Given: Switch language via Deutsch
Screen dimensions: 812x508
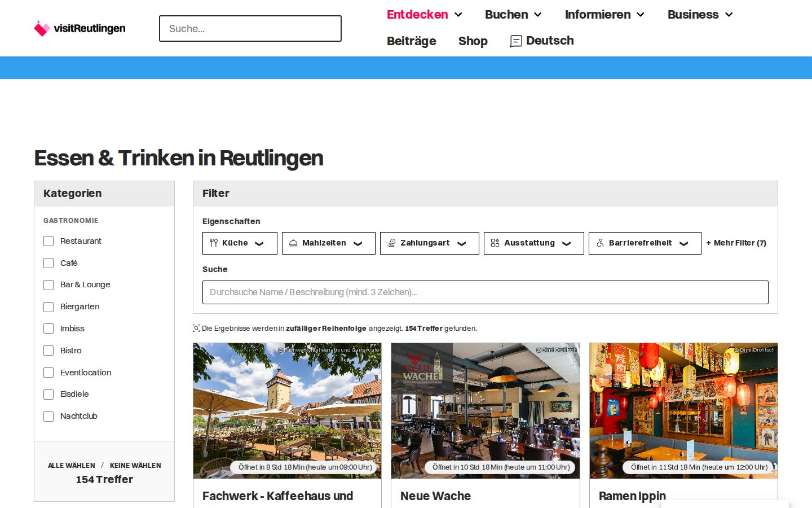Looking at the screenshot, I should (542, 41).
